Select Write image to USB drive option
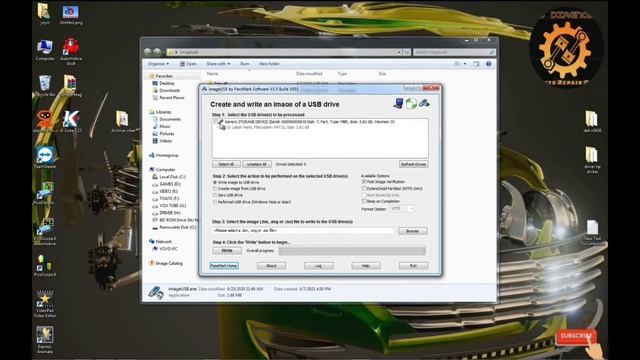Screen dimensions: 640x360 215,182
